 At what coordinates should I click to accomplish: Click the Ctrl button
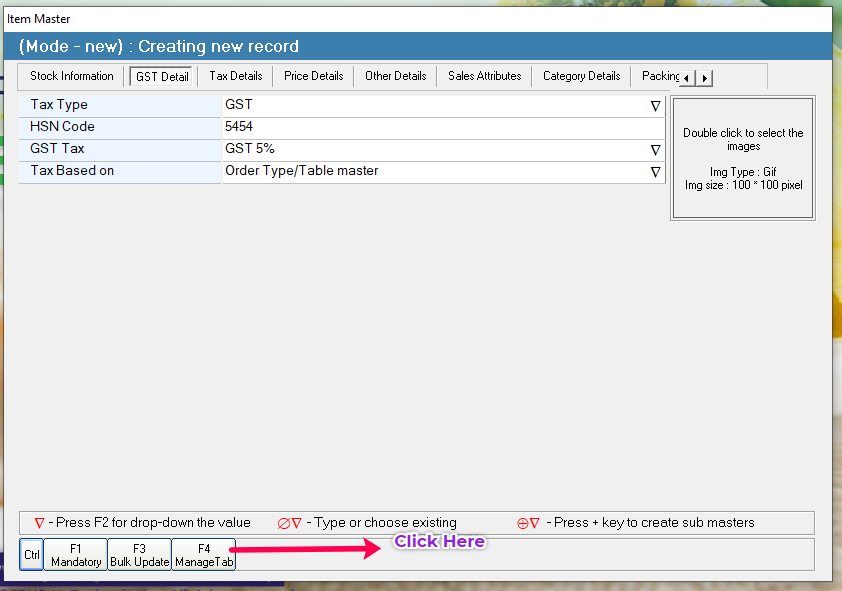click(x=32, y=554)
